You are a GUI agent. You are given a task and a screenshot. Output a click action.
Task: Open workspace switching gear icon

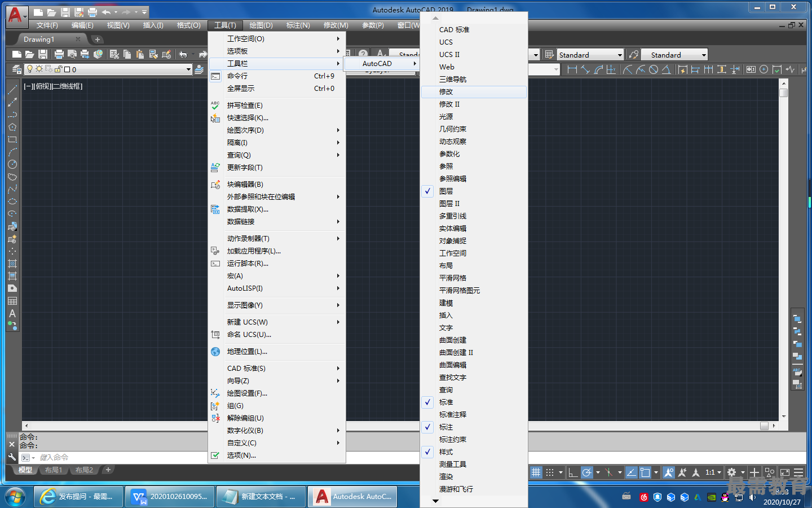coord(731,472)
